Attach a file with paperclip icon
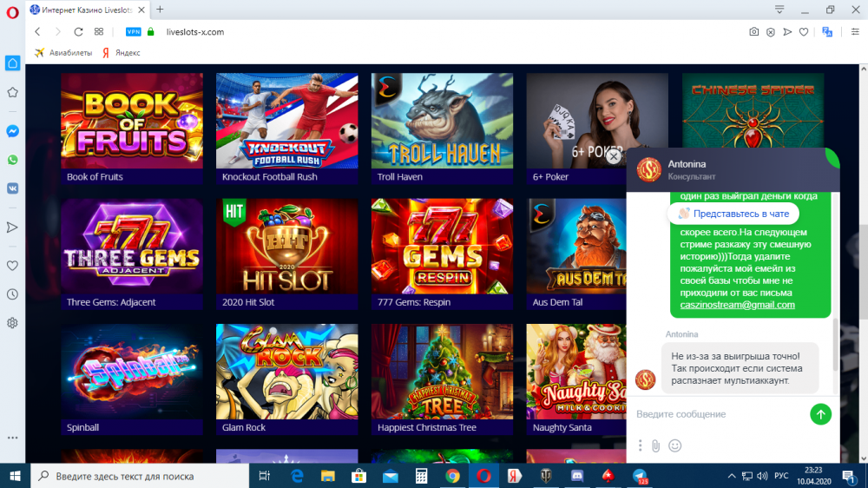This screenshot has height=488, width=868. pos(656,445)
